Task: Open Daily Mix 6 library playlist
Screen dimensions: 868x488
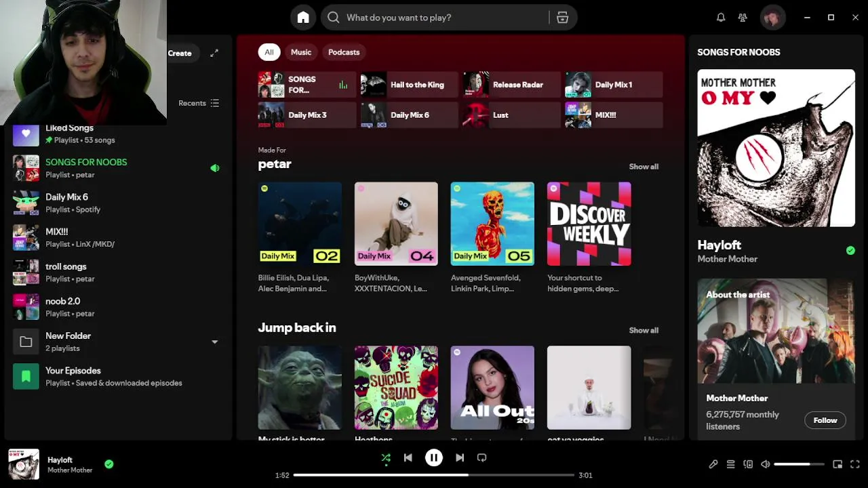Action: tap(118, 203)
